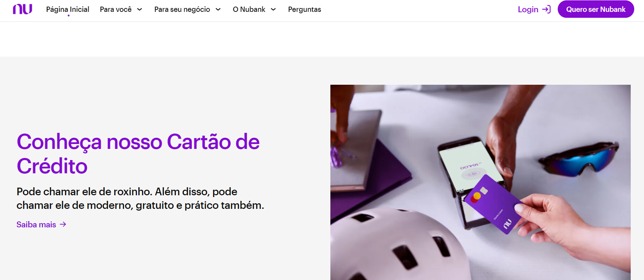Open the Para seu negócio menu label
644x280 pixels.
[182, 9]
